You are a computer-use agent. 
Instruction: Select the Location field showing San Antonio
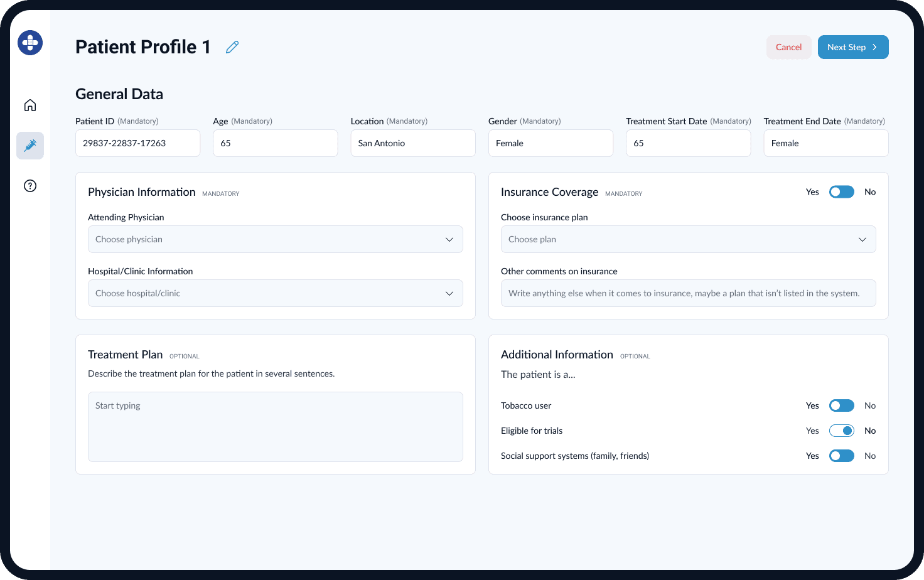[x=412, y=143]
